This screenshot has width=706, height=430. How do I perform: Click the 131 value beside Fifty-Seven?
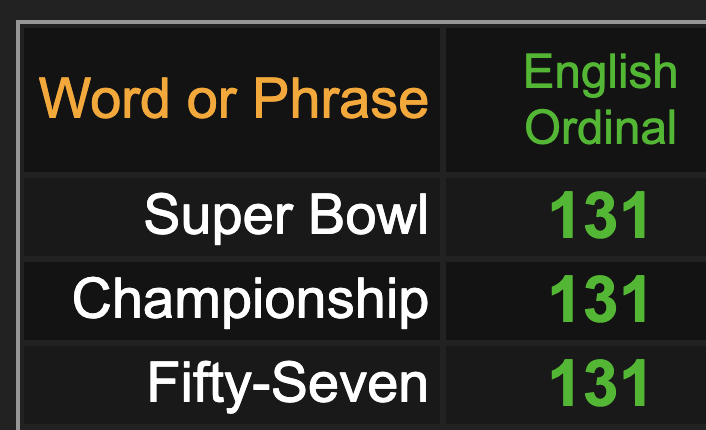point(599,383)
